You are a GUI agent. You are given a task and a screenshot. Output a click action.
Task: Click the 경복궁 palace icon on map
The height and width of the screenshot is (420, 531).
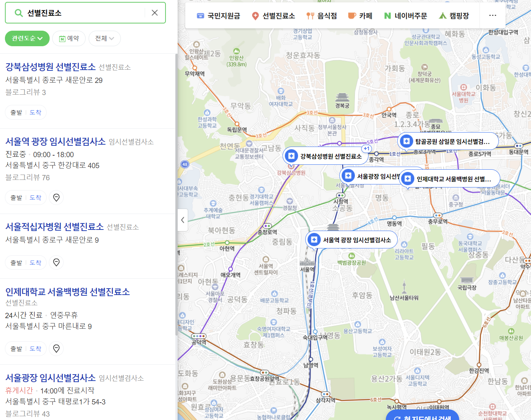click(342, 97)
